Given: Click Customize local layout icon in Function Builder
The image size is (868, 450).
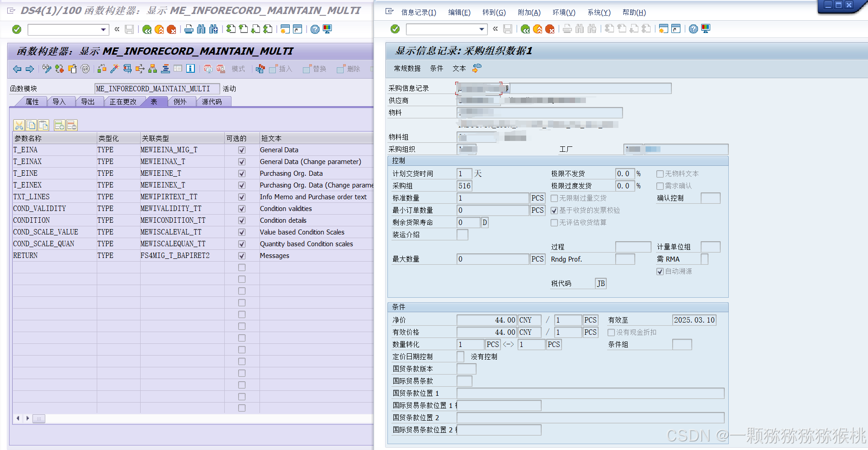Looking at the screenshot, I should (327, 29).
